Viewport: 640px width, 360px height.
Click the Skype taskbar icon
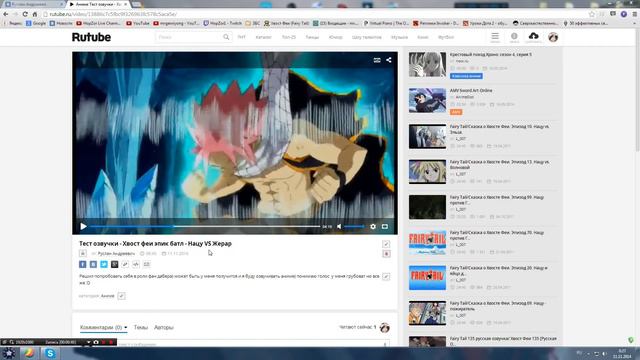coord(50,353)
